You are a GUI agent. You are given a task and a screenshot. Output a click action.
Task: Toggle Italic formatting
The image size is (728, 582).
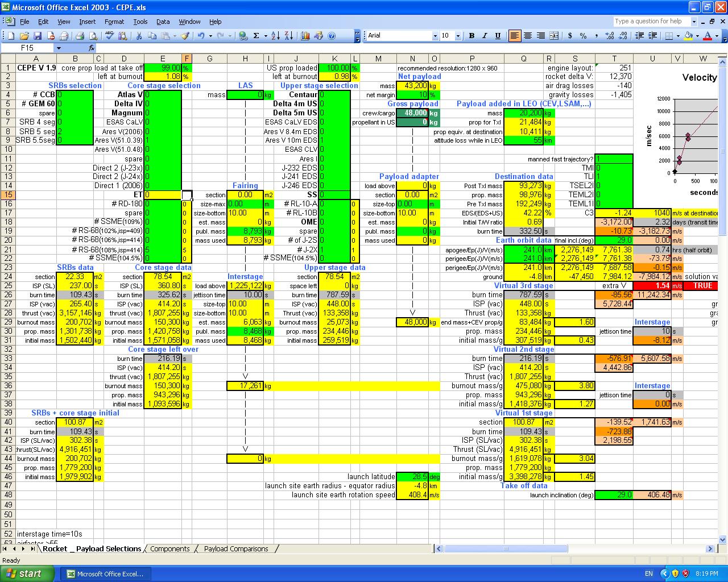coord(485,36)
